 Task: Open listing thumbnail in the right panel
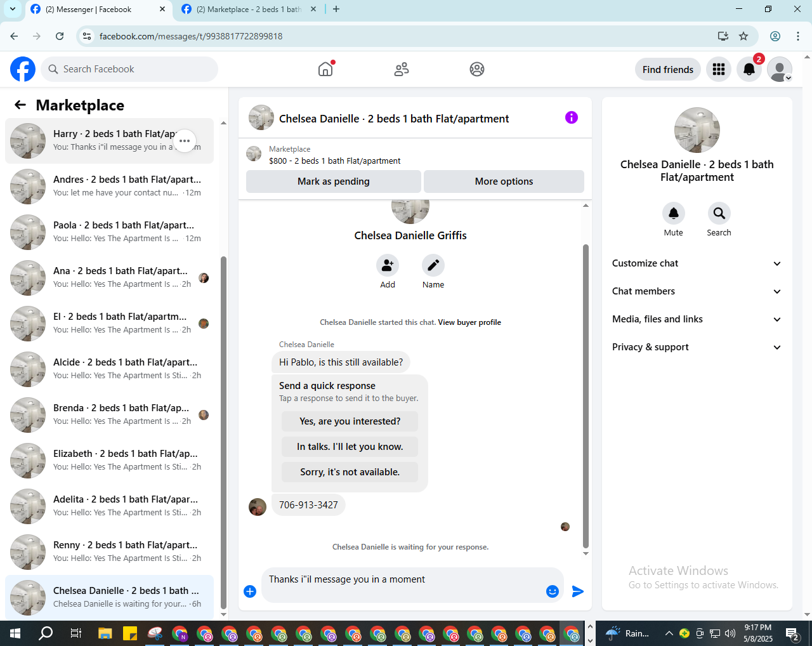(697, 130)
